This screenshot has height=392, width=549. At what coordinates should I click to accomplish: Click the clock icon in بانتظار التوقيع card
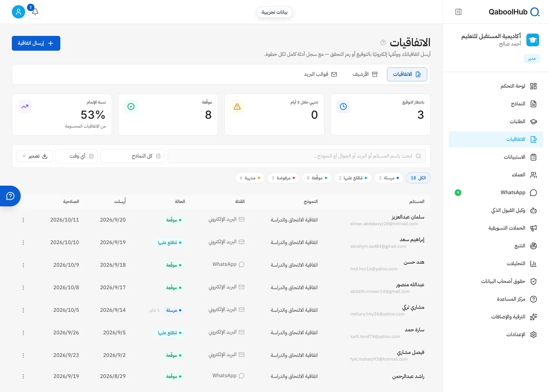point(343,107)
